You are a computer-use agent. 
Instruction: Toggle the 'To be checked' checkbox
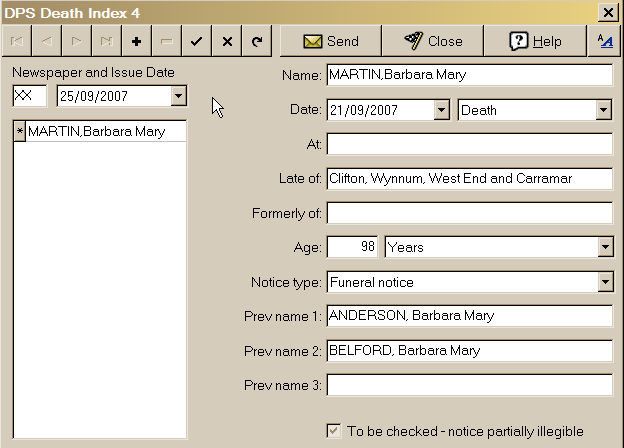334,431
